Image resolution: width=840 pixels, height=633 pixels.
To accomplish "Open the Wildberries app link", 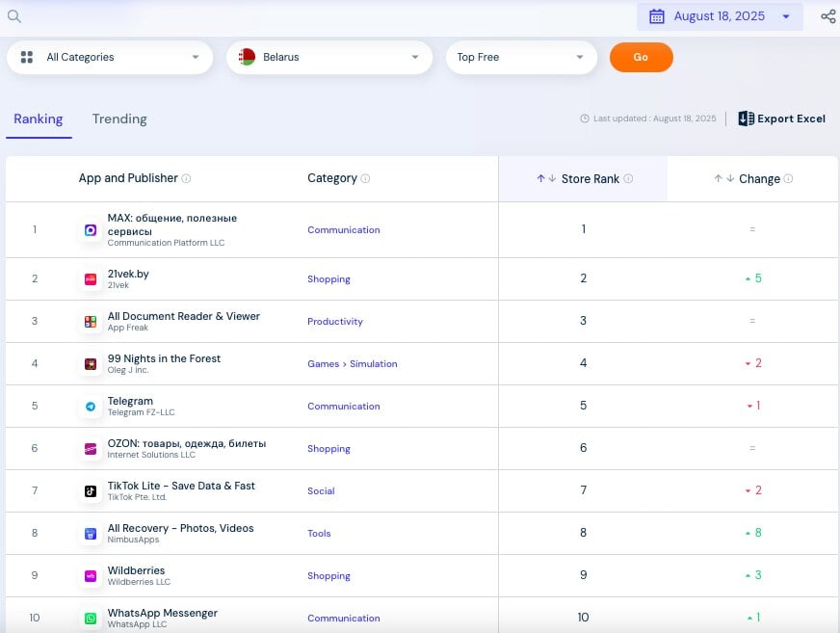I will [136, 570].
